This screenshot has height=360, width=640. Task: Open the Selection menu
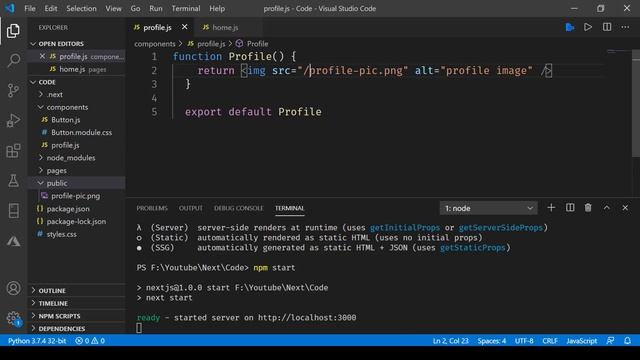81,8
